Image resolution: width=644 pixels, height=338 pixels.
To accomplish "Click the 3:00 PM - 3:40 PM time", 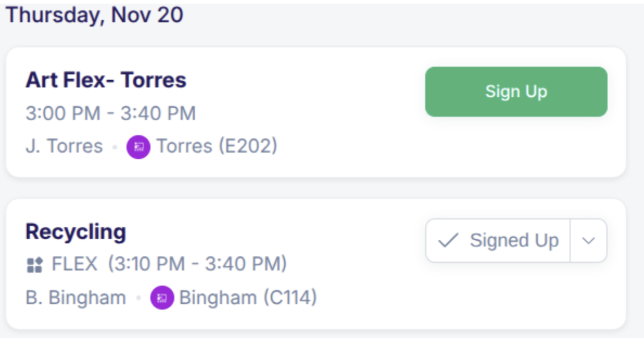I will coord(110,114).
